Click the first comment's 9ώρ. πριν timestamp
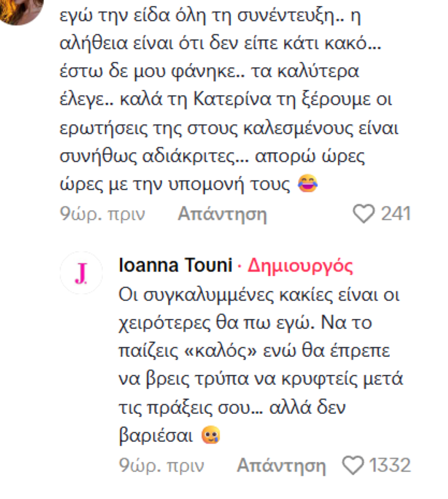448x499 pixels. pos(103,215)
